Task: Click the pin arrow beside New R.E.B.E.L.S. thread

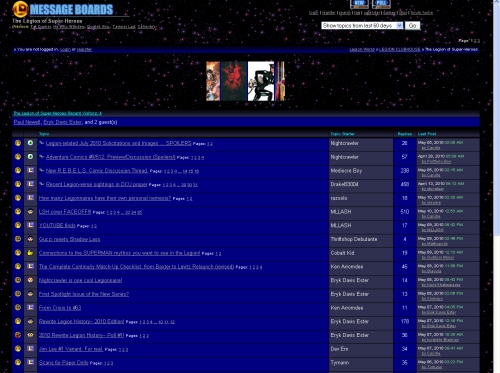Action: coord(42,170)
